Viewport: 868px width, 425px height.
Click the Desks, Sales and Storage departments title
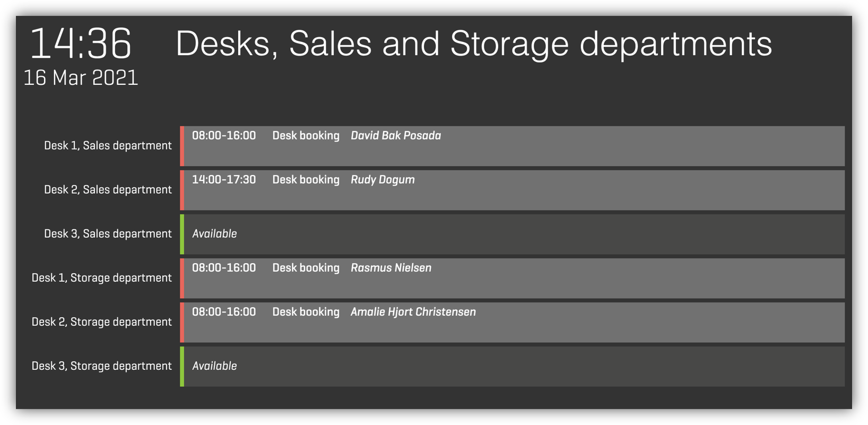click(474, 44)
